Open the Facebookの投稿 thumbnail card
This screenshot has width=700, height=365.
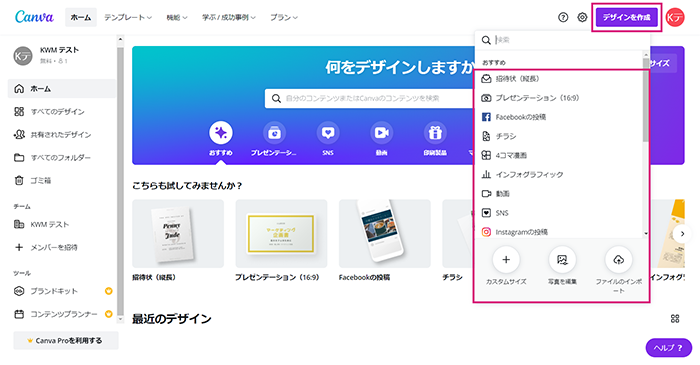tap(385, 233)
